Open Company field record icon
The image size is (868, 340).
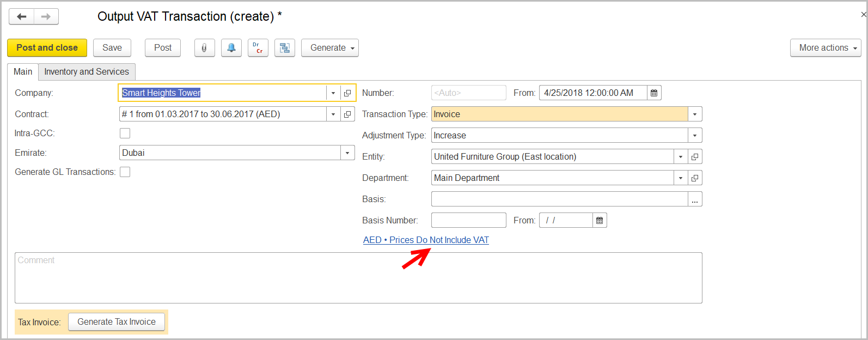347,93
